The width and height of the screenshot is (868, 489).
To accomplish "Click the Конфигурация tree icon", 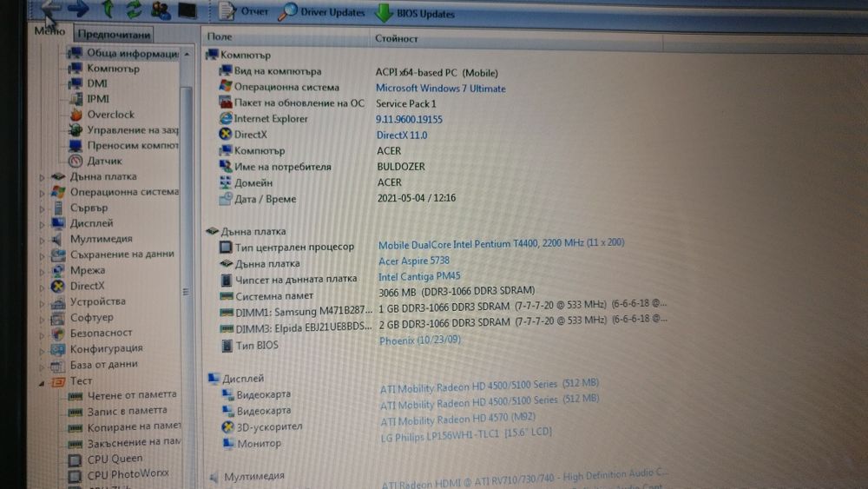I will pos(57,349).
